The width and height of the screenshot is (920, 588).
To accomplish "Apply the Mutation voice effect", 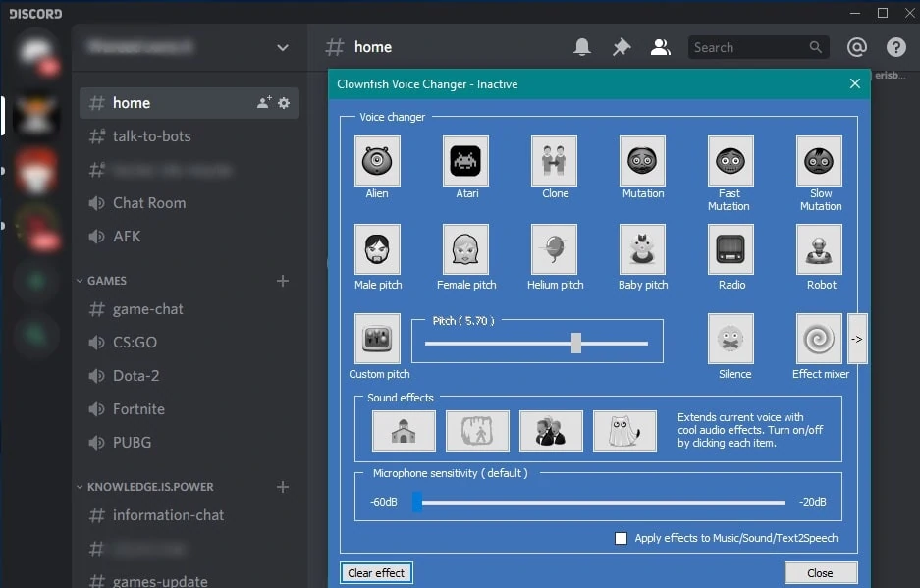I will coord(642,161).
